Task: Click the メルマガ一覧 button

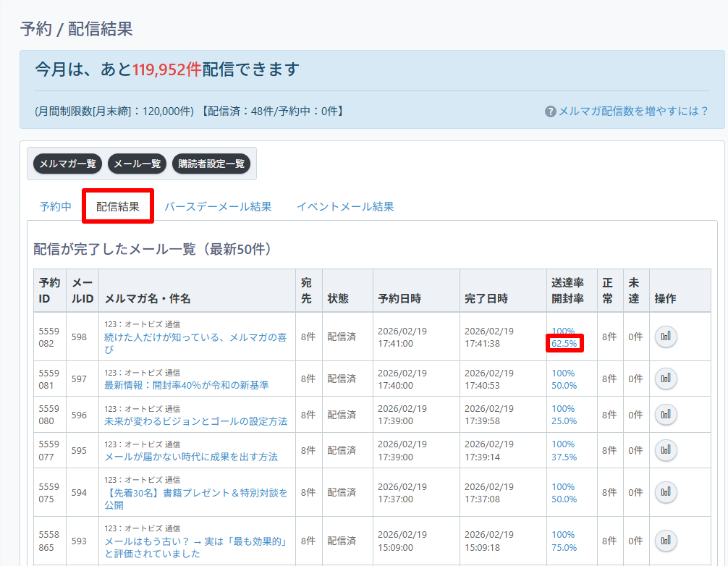Action: (x=68, y=164)
